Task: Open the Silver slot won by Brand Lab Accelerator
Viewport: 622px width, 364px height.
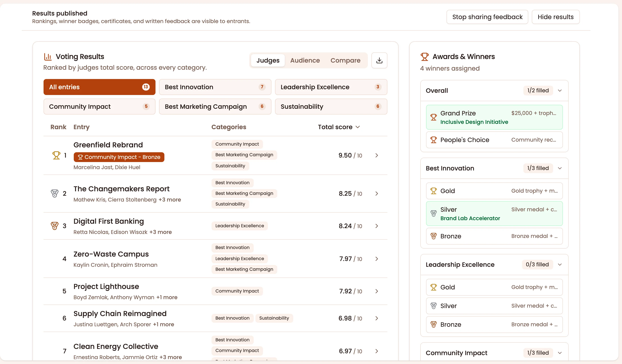Action: 494,214
